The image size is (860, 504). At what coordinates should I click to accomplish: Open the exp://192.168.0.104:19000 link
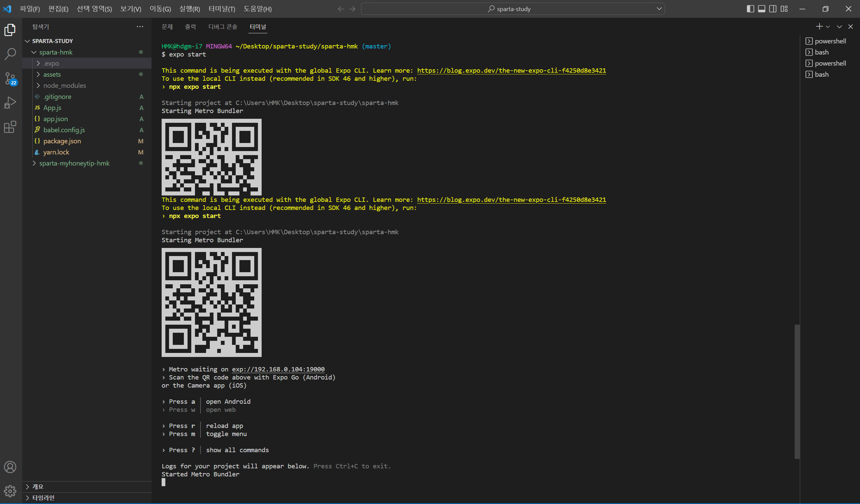[278, 369]
